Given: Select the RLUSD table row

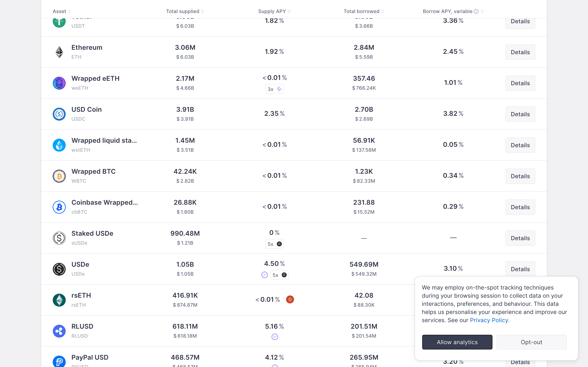Looking at the screenshot, I should 219,331.
